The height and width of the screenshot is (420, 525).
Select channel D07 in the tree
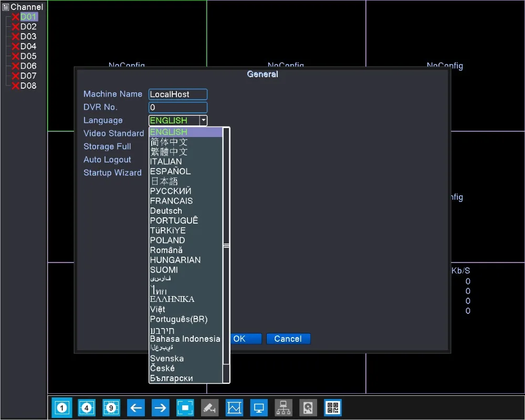click(28, 76)
